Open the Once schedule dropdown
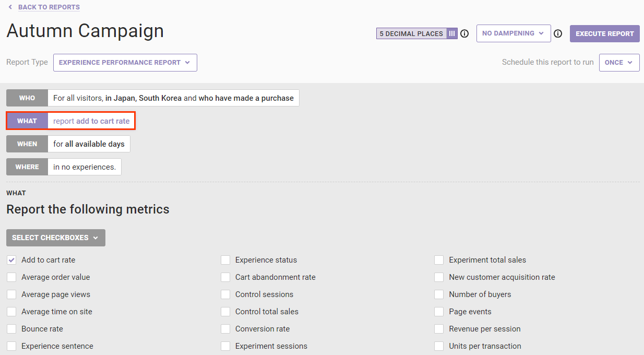This screenshot has height=355, width=644. (618, 63)
